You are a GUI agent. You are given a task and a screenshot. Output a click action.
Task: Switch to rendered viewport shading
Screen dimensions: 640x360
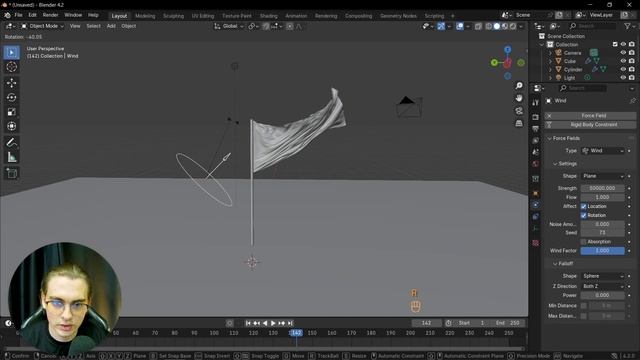(513, 26)
